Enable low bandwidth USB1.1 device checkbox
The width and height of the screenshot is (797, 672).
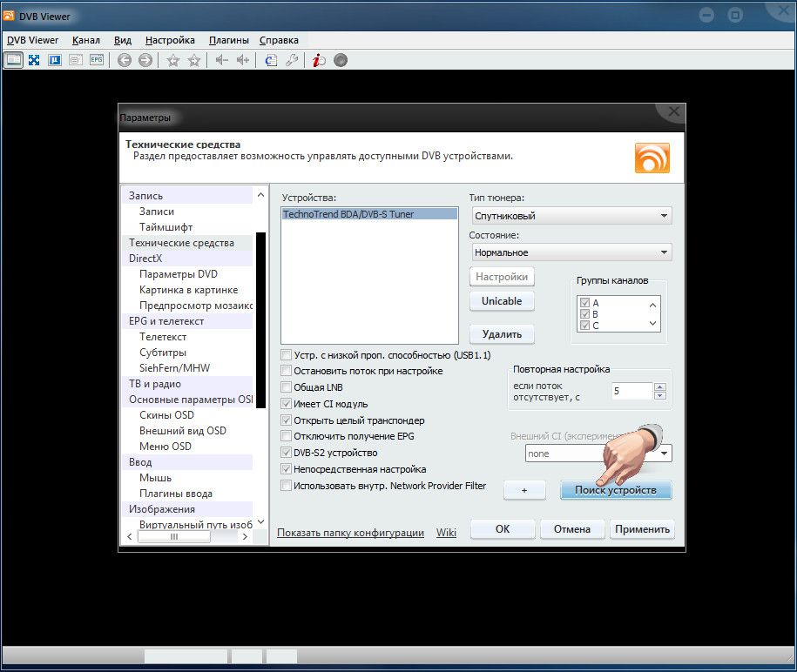pos(287,354)
